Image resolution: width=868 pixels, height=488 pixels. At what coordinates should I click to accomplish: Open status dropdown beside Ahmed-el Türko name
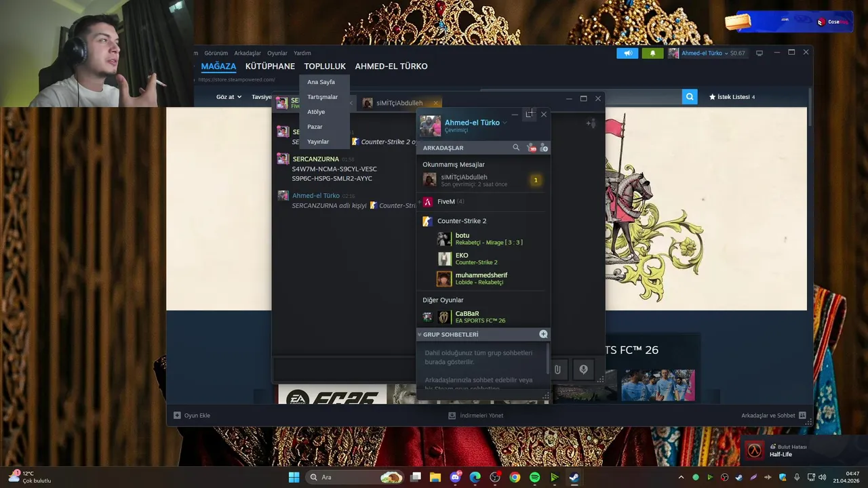(x=505, y=123)
